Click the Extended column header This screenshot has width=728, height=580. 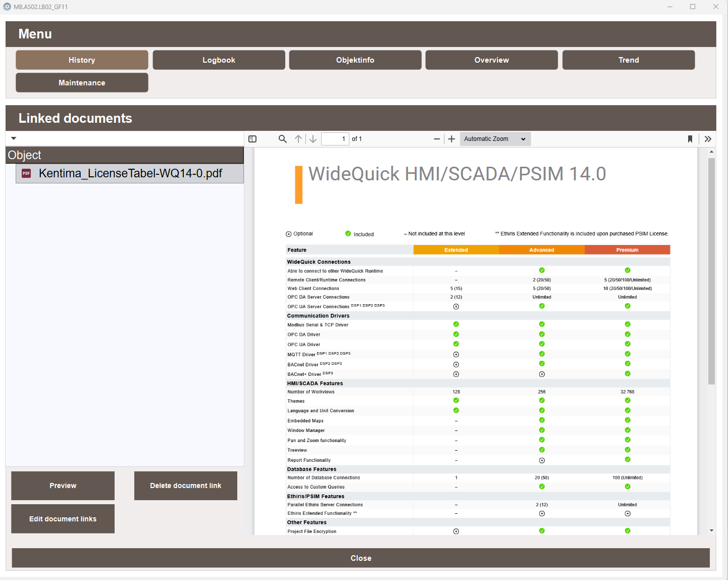click(456, 250)
